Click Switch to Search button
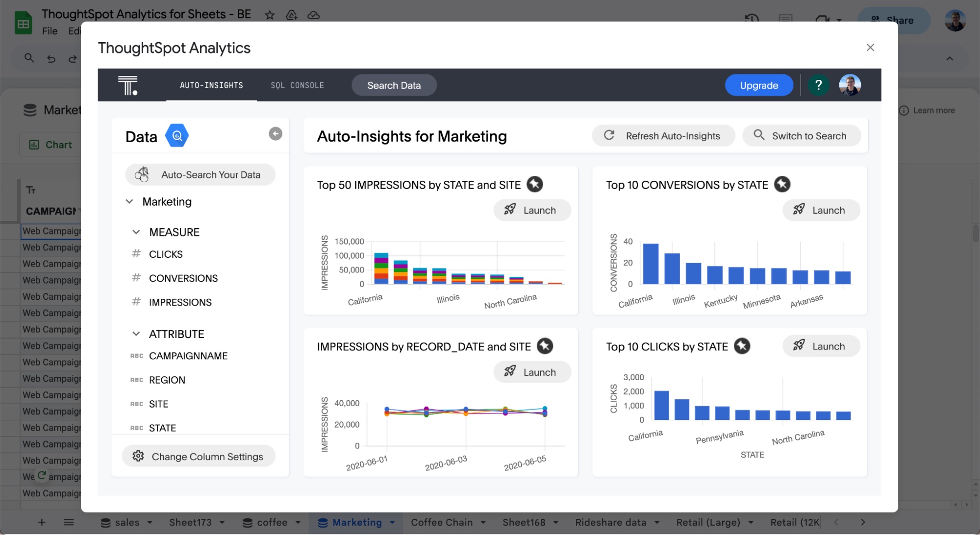Viewport: 980px width, 535px height. click(x=801, y=136)
